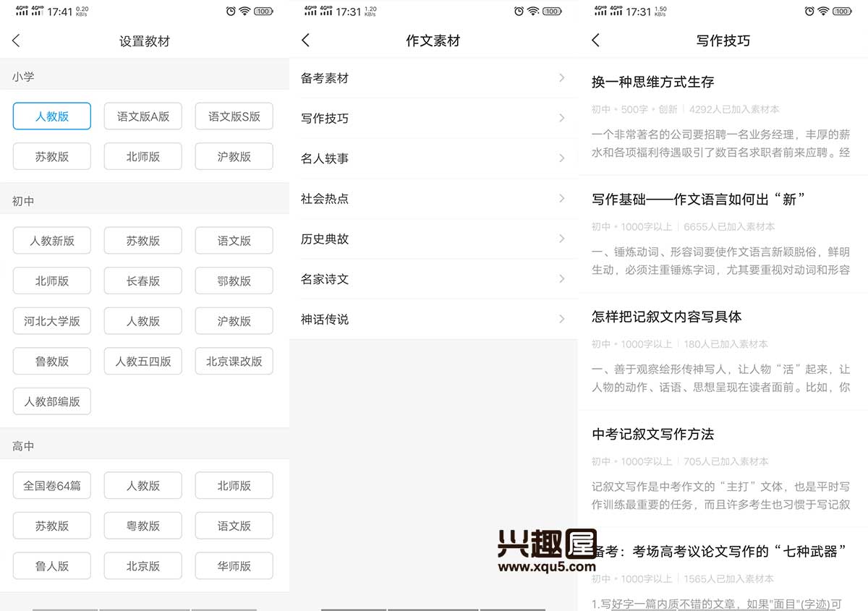The image size is (868, 611).
Task: Tap the battery indicator above the 写作技巧 screen
Action: point(842,11)
